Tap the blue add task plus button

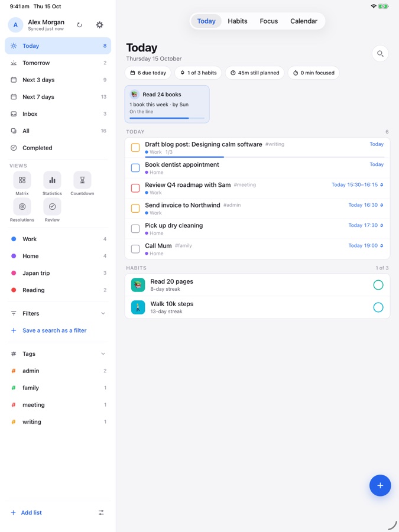coord(380,485)
